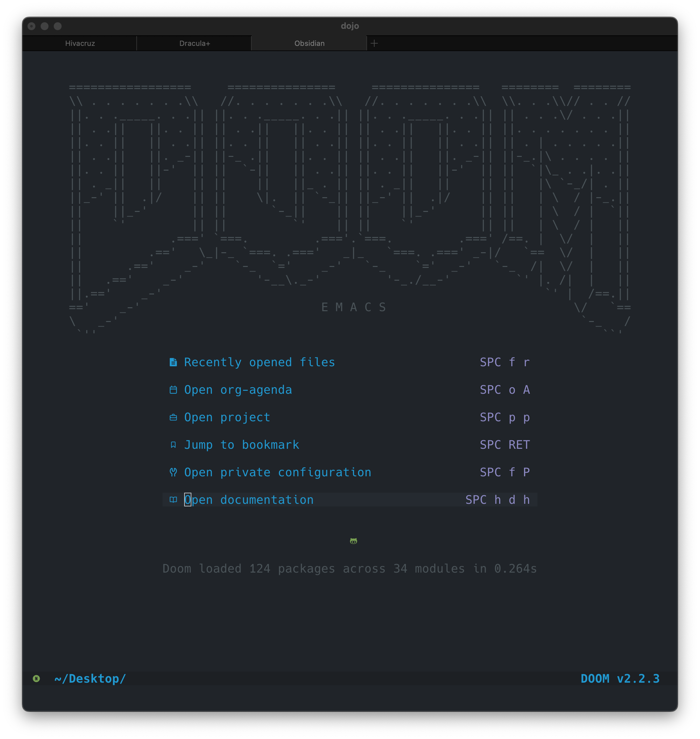Screen dimensions: 700x739
Task: Click the book icon beside Open documentation
Action: coord(173,500)
